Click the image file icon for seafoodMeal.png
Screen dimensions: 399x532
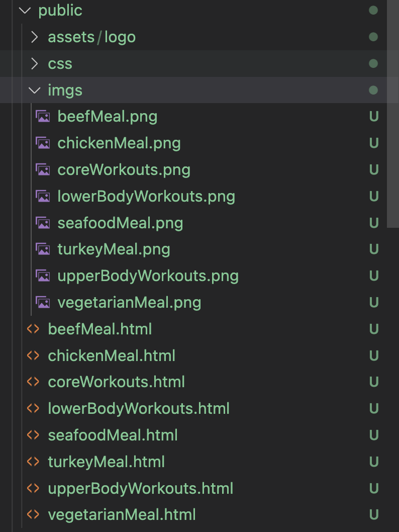coord(43,223)
